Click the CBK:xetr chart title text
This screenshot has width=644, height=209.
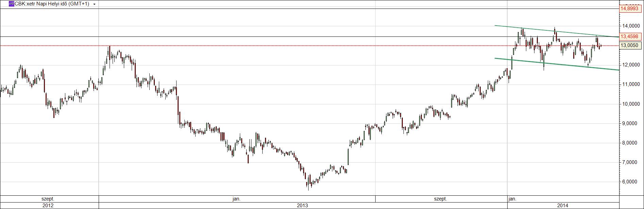coord(52,4)
